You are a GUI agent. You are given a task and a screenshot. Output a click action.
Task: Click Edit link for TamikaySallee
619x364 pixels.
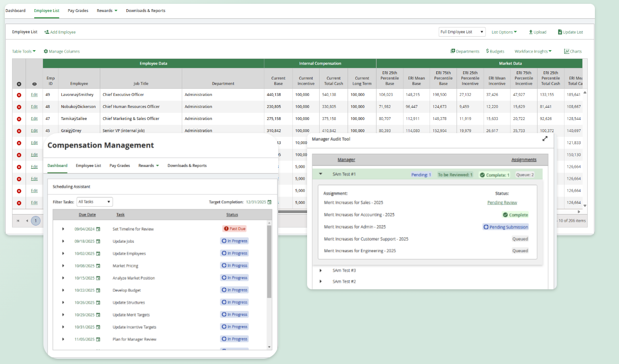34,119
